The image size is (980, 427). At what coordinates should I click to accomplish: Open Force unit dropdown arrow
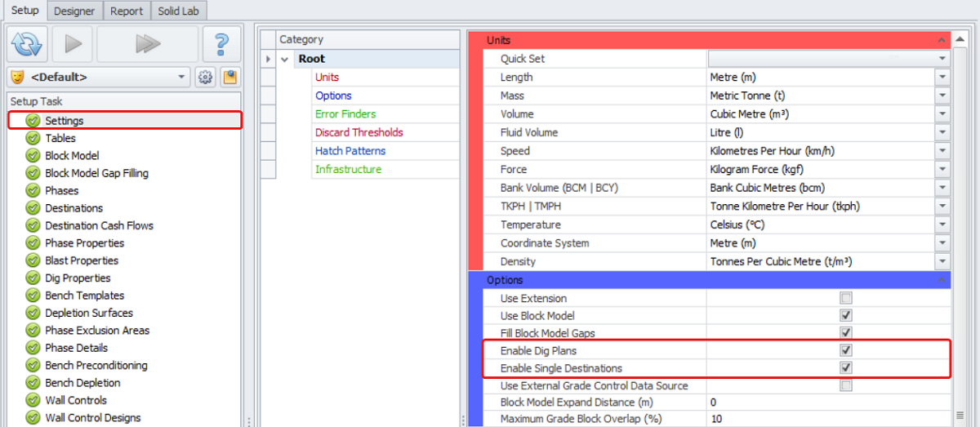point(942,169)
